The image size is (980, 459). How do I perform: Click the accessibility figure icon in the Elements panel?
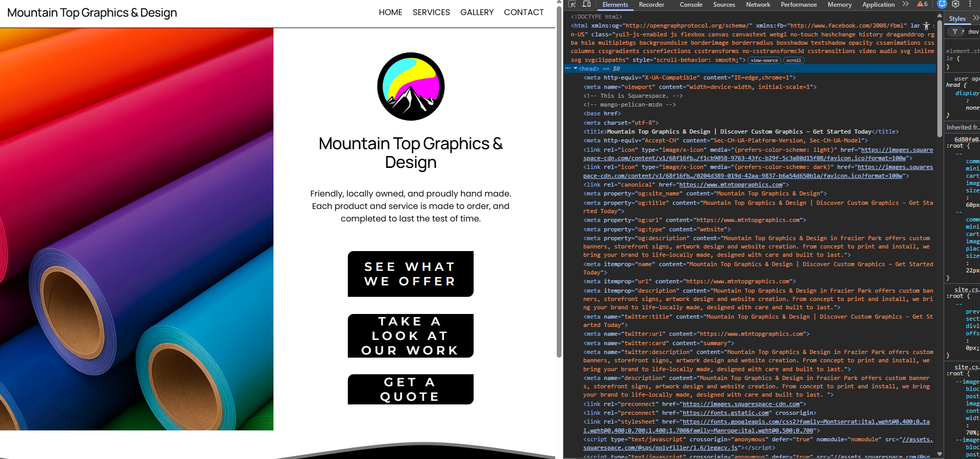pos(926,25)
